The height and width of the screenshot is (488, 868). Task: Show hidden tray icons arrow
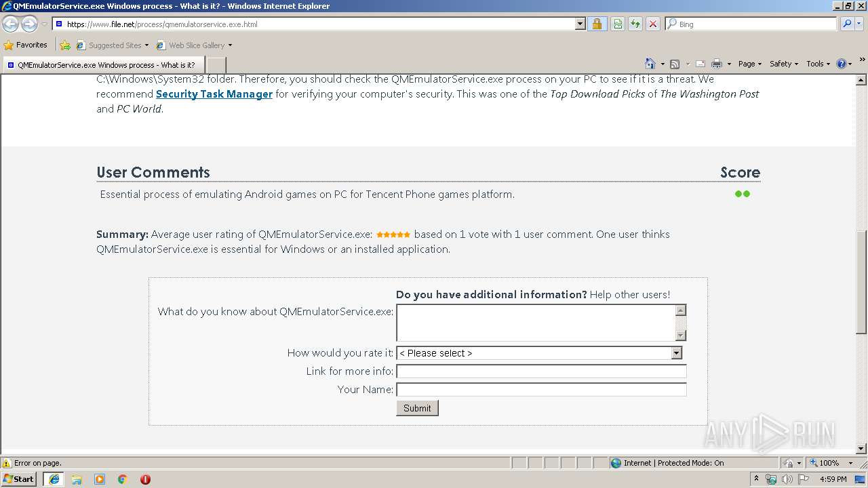756,479
